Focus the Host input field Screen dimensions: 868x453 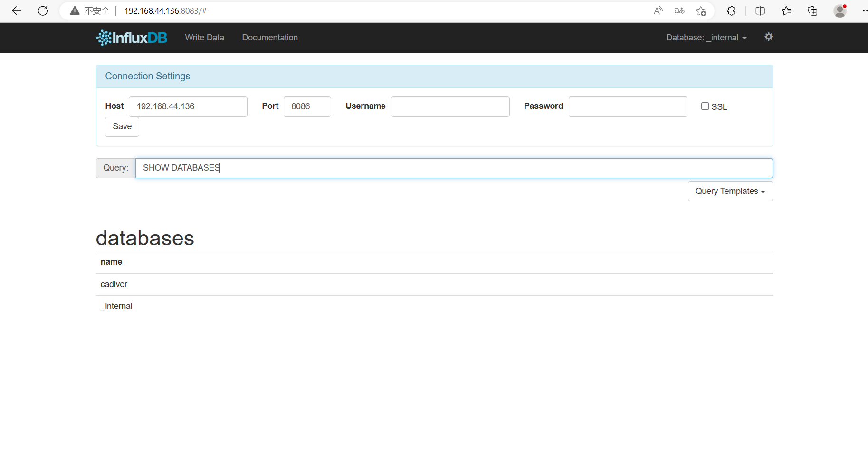tap(188, 106)
